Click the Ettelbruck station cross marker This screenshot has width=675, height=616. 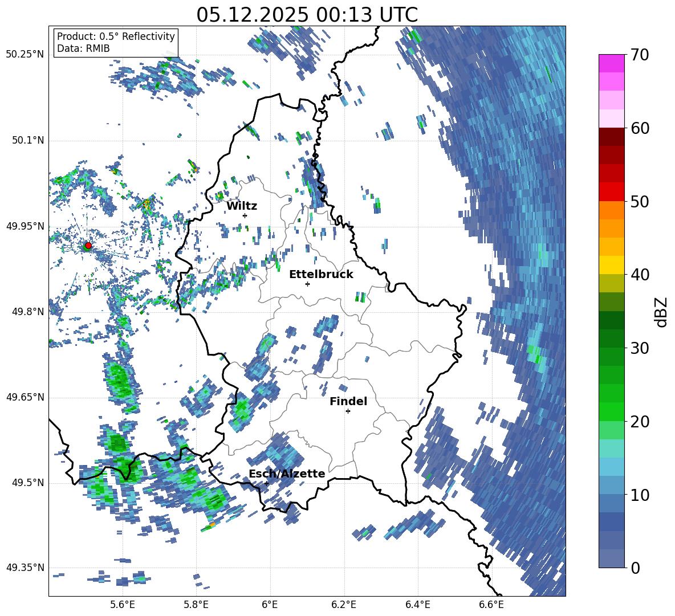[x=307, y=284]
